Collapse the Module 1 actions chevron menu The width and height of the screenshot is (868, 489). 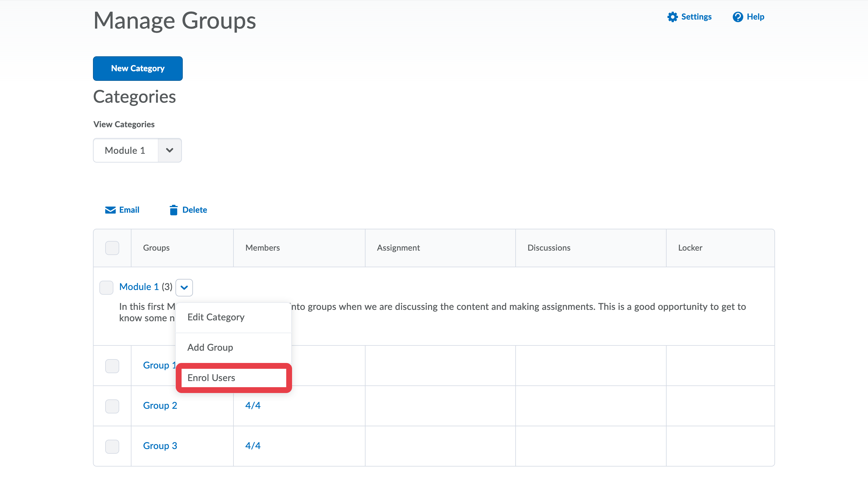[184, 287]
